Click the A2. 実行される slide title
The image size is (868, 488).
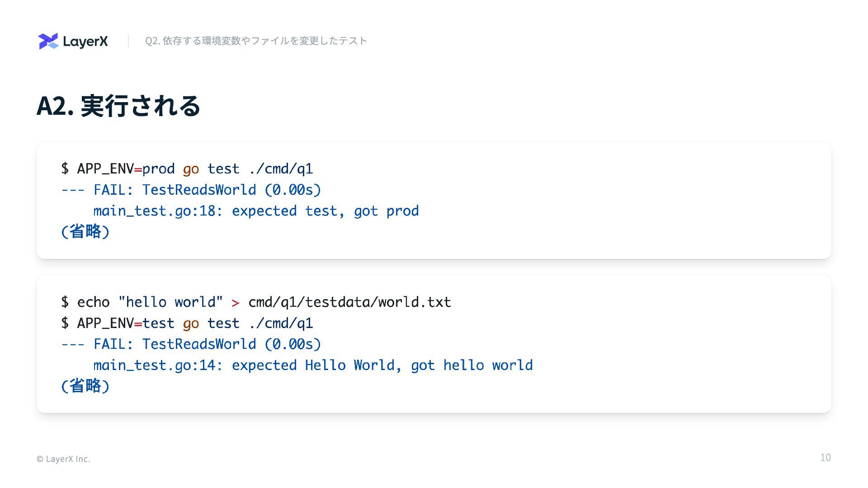tap(118, 106)
